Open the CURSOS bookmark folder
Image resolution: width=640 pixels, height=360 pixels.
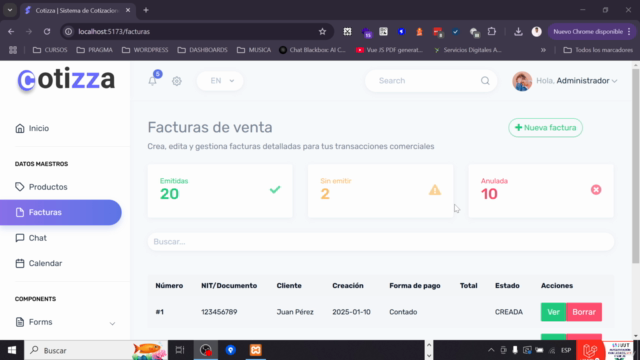(50, 50)
